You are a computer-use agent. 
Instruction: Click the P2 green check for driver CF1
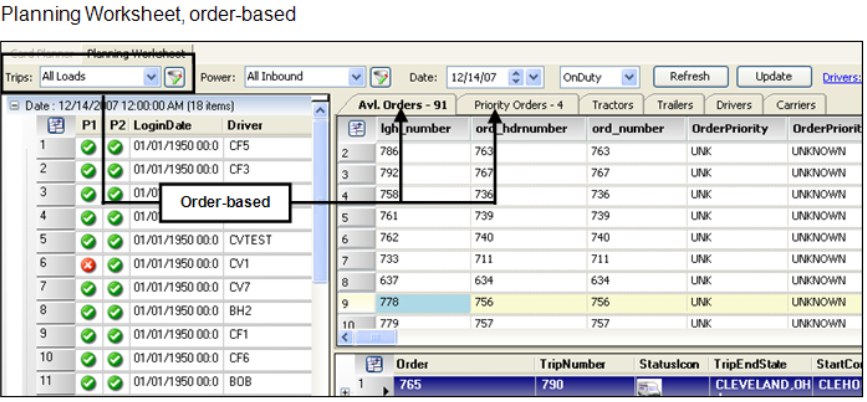click(x=115, y=336)
